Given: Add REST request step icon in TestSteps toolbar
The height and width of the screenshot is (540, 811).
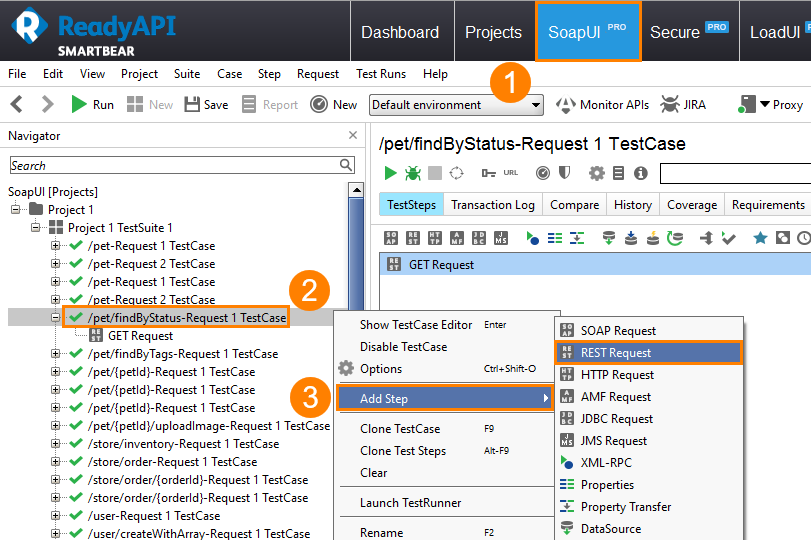Looking at the screenshot, I should coord(413,238).
